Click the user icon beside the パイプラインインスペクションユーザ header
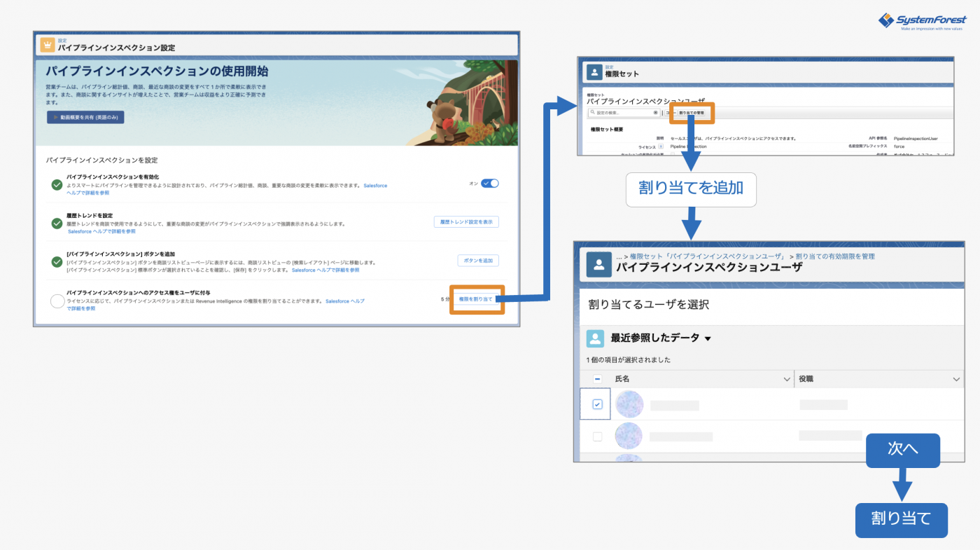 point(599,265)
